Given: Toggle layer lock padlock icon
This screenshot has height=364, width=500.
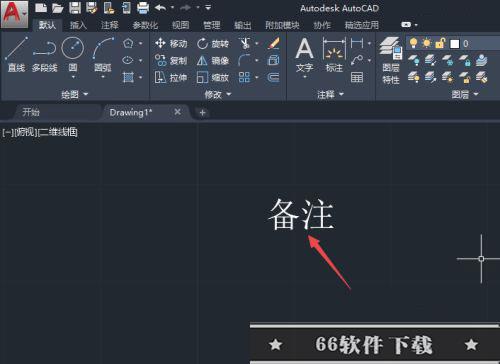Looking at the screenshot, I should tap(440, 43).
